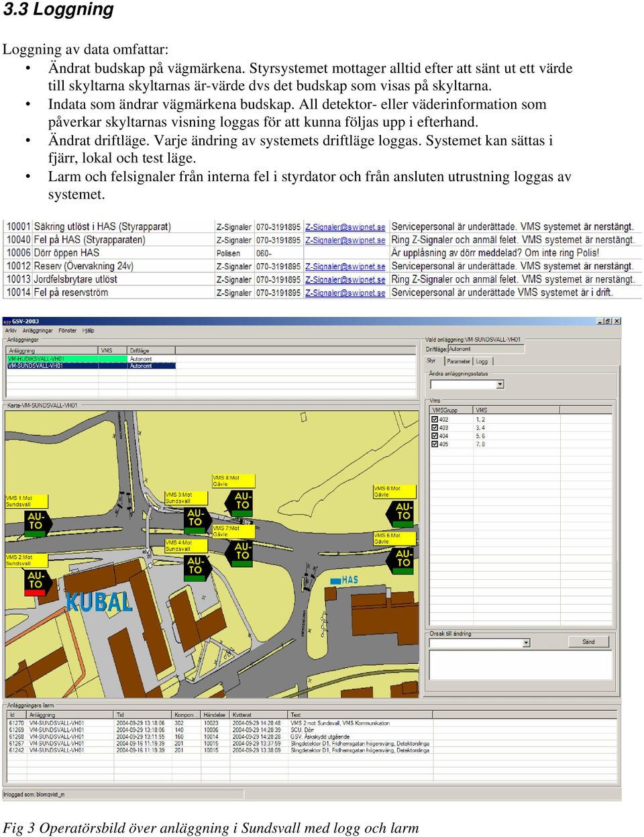
Task: Select VM-SUNDSVALL-VH01 row in Anläggningar list
Action: [91, 366]
